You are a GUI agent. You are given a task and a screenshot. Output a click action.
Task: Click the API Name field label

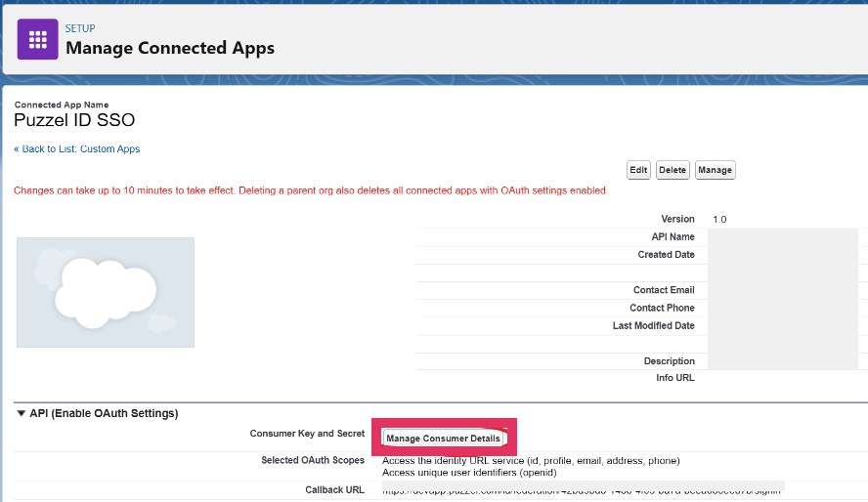673,237
